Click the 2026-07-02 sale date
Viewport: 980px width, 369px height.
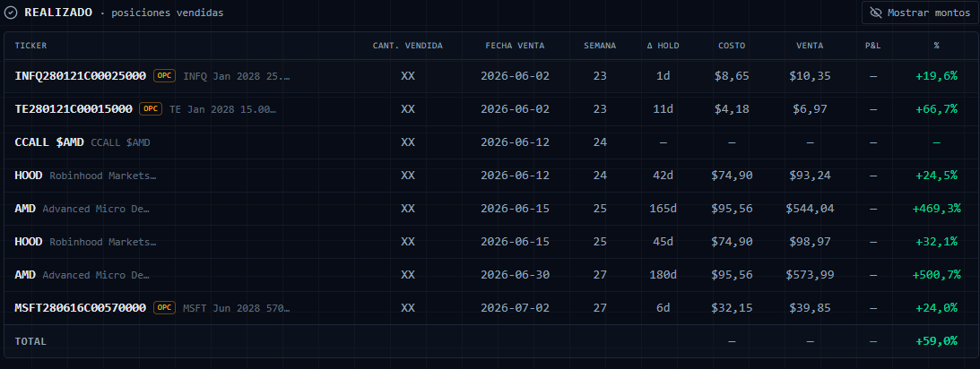(515, 308)
